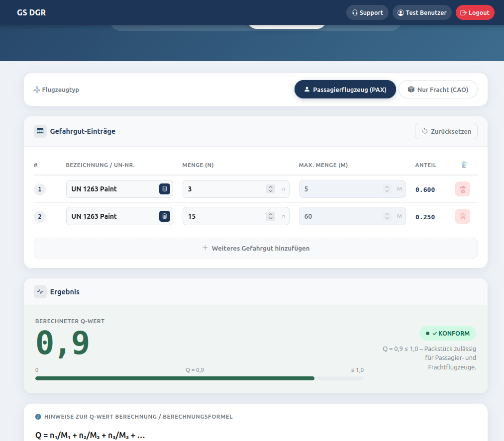Click the circular arrow icon in Zurücksetzen
The width and height of the screenshot is (504, 441).
pyautogui.click(x=424, y=131)
